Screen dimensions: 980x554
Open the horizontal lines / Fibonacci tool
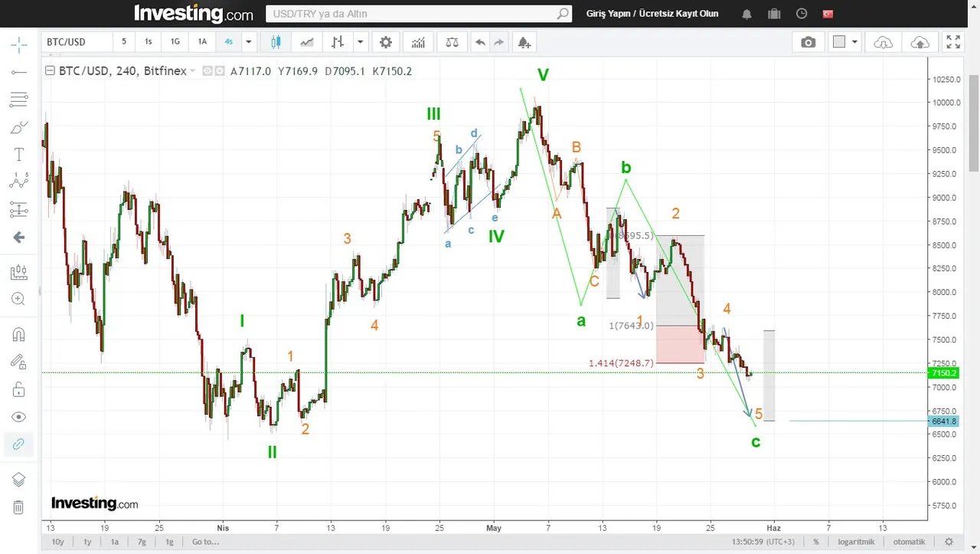[18, 100]
